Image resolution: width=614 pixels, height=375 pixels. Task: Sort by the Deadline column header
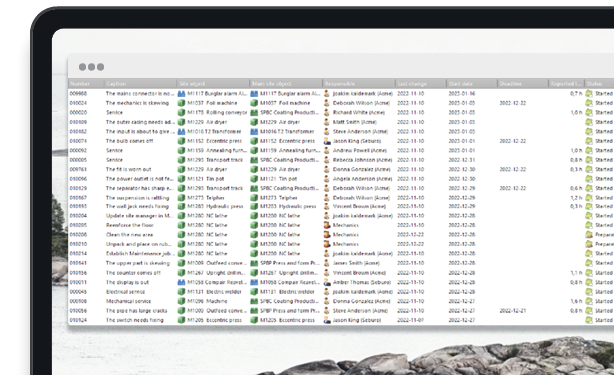(x=523, y=83)
